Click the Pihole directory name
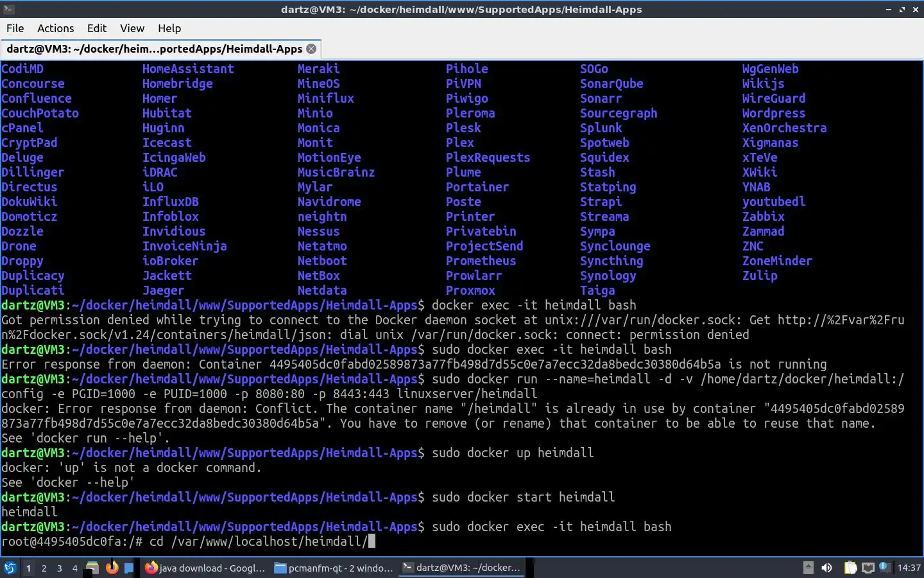 click(467, 69)
